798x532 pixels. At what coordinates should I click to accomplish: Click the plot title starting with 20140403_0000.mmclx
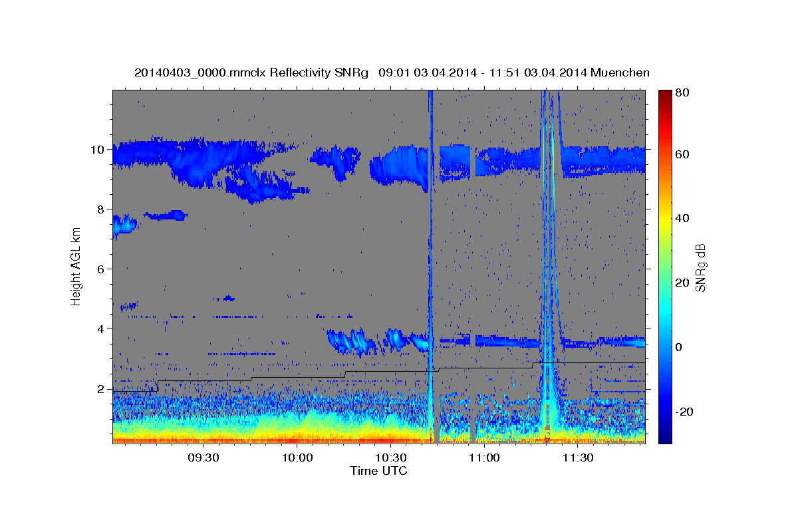(392, 72)
